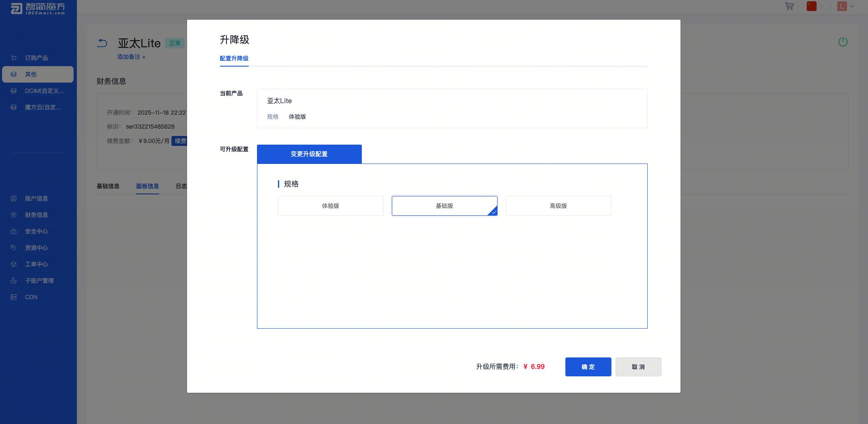The image size is (868, 424).
Task: Click the back arrow beside 亚太Lite
Action: tap(102, 43)
